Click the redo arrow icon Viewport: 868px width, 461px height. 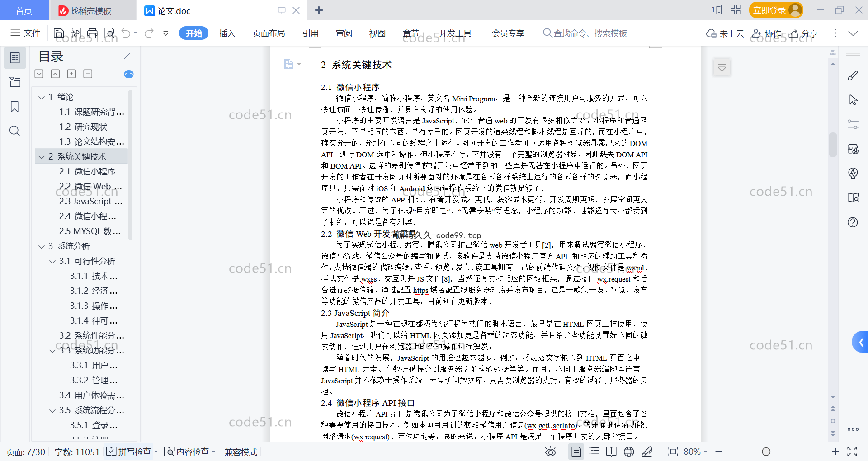pyautogui.click(x=149, y=33)
